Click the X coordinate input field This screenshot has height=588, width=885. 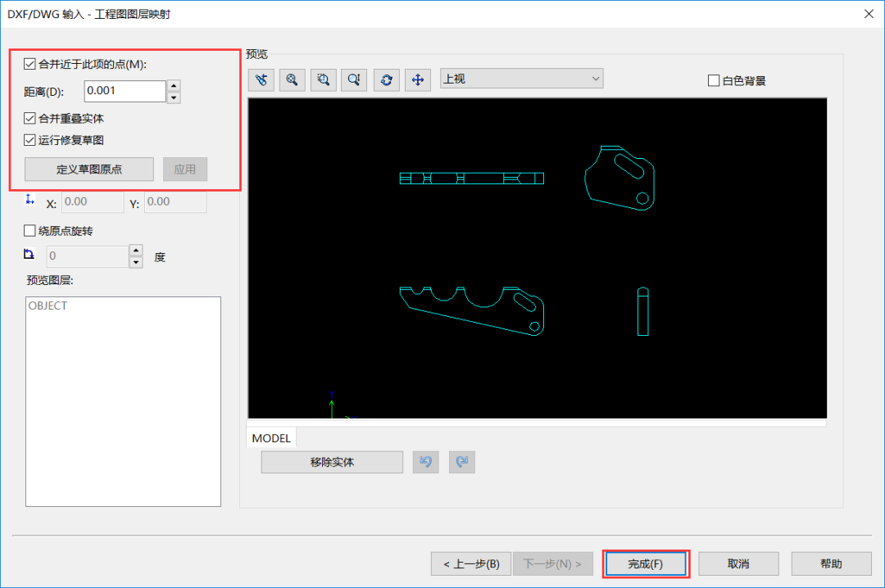click(x=93, y=202)
